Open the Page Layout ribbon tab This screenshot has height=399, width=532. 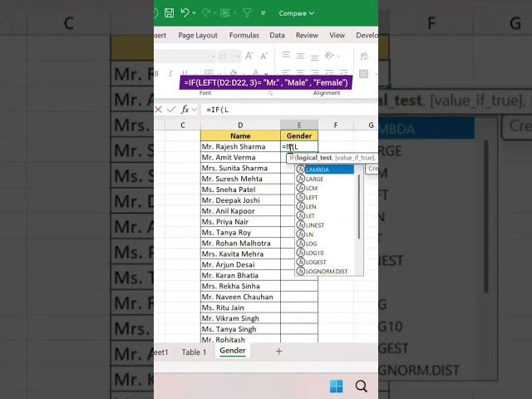(198, 35)
